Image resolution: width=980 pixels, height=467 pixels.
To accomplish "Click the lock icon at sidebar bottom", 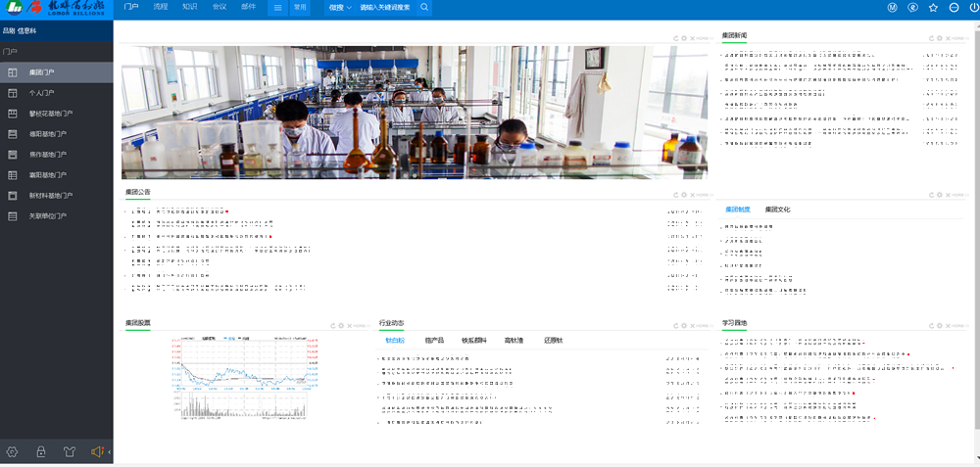I will [40, 451].
